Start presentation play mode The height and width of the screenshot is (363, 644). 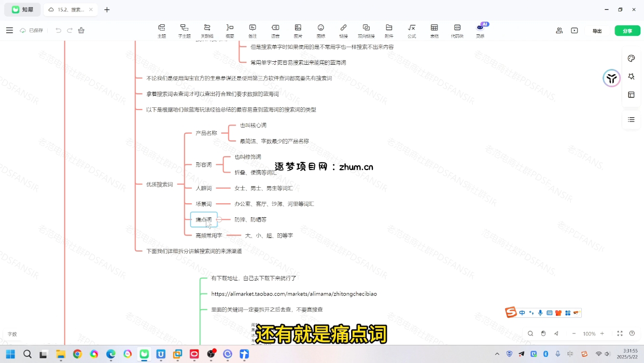coord(575,31)
